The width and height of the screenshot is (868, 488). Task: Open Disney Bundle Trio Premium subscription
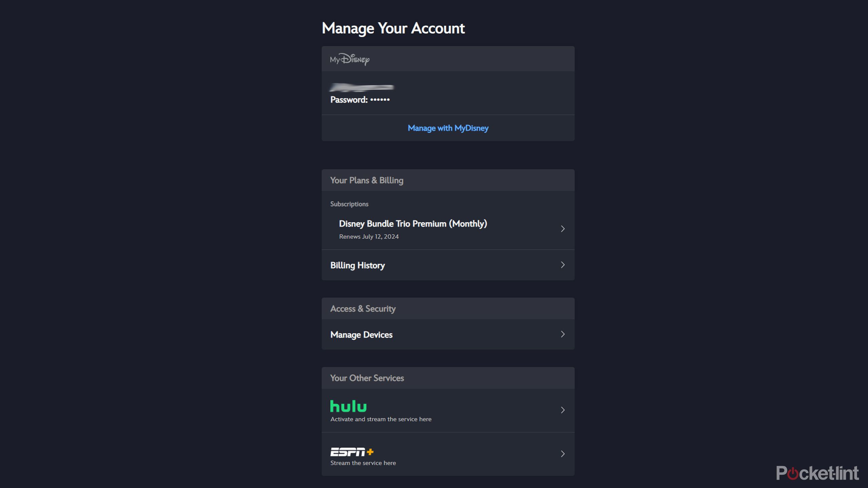click(448, 229)
